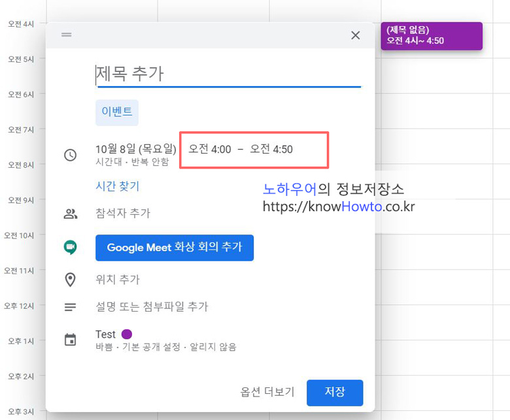Click the 오후 12시 time label

19,306
